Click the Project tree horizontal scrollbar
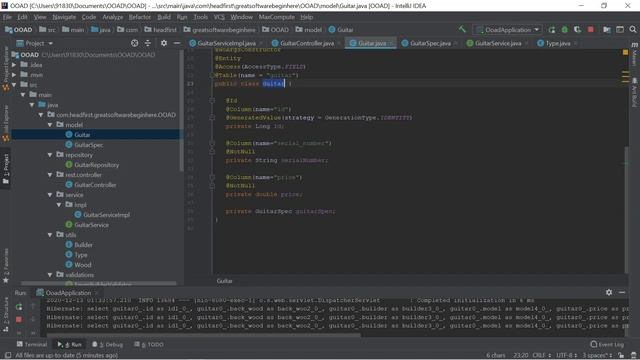The height and width of the screenshot is (360, 640). coord(99,283)
